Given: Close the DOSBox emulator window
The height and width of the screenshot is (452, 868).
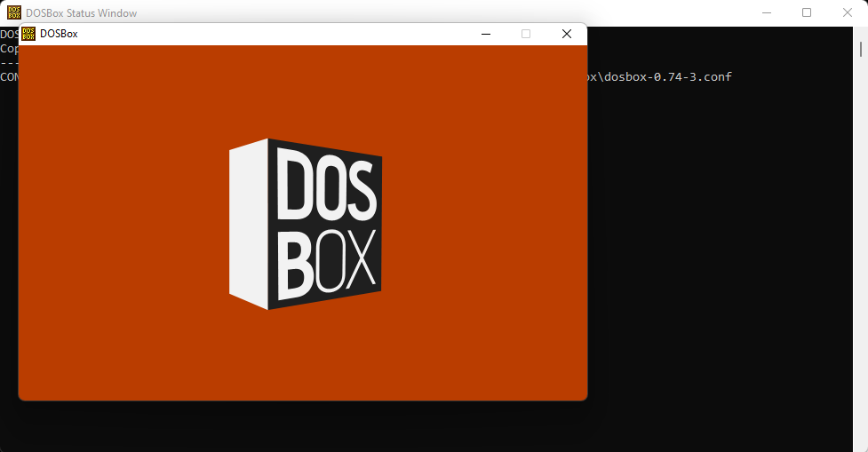Looking at the screenshot, I should coord(566,34).
